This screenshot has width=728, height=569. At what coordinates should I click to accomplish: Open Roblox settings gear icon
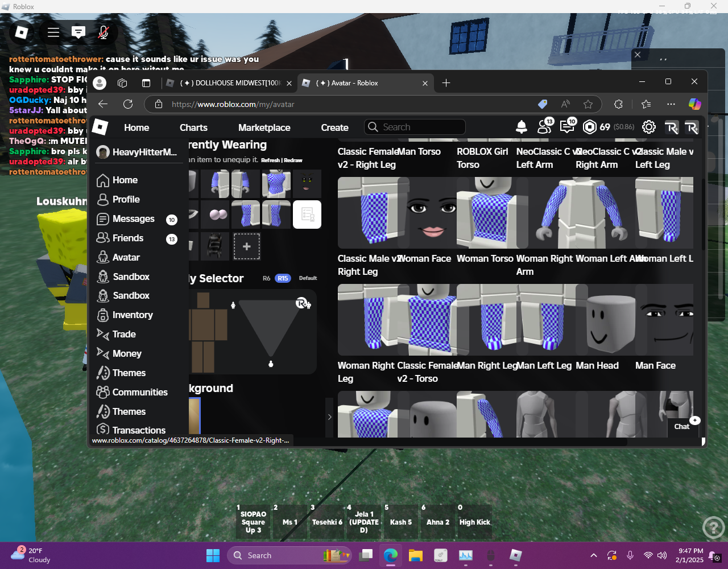[x=648, y=127]
